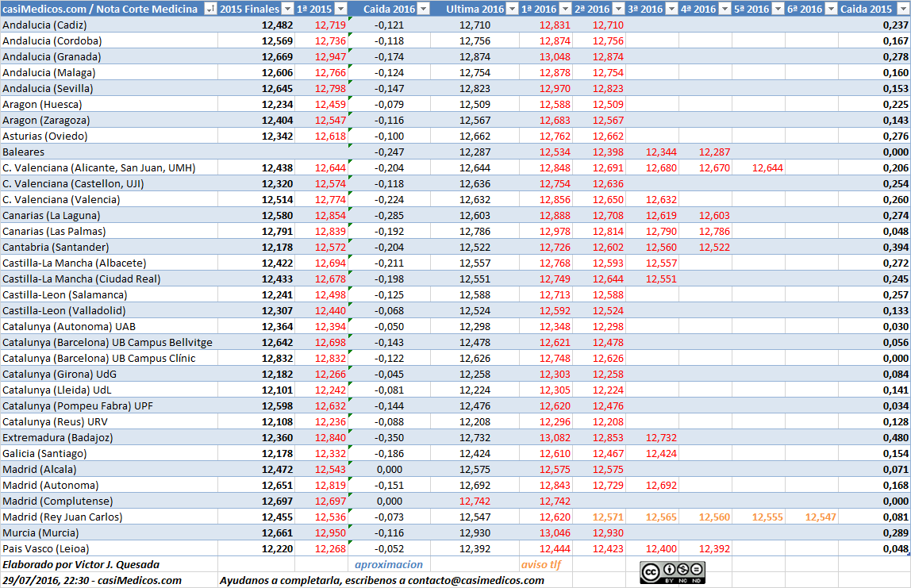The image size is (911, 588).
Task: Expand the 1ª 2016 filter arrow
Action: (565, 9)
